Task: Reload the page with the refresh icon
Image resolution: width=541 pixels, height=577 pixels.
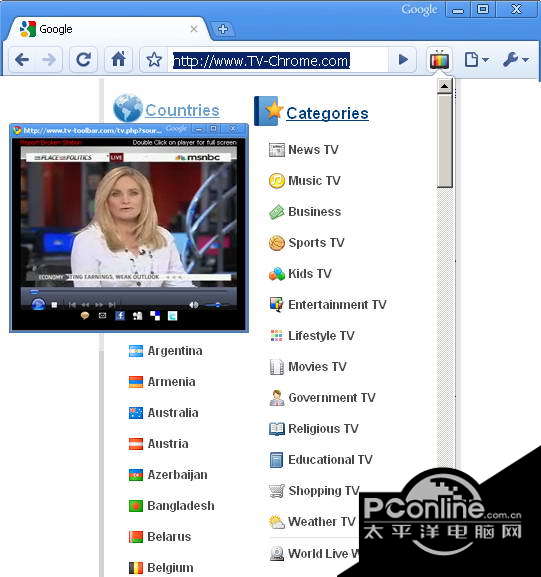Action: tap(84, 59)
